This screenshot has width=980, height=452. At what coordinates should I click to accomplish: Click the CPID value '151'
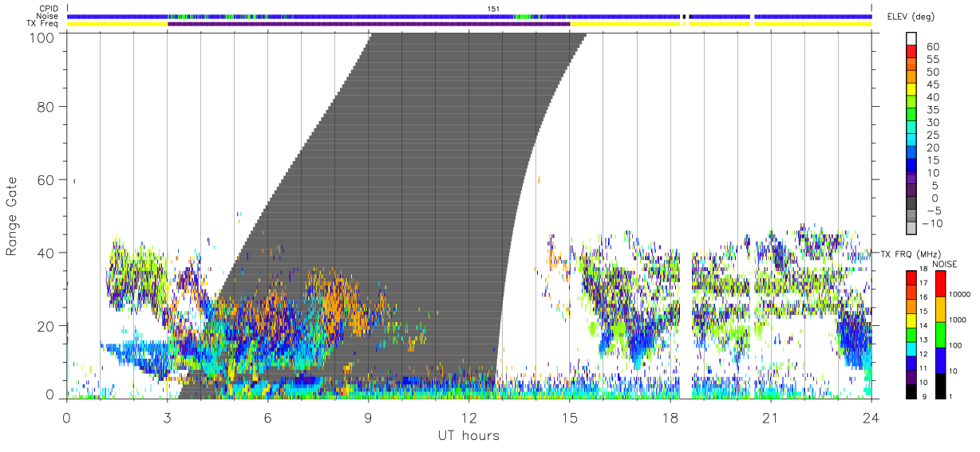tap(493, 9)
